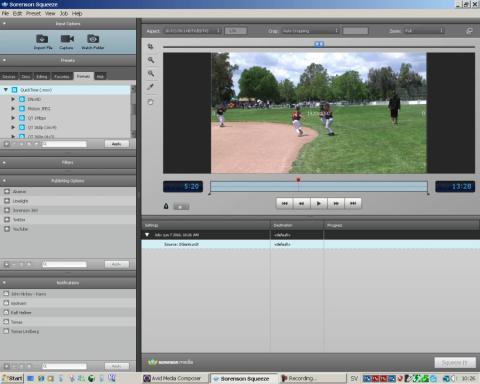Click Apply in the Presets panel
The width and height of the screenshot is (480, 384).
click(x=117, y=144)
